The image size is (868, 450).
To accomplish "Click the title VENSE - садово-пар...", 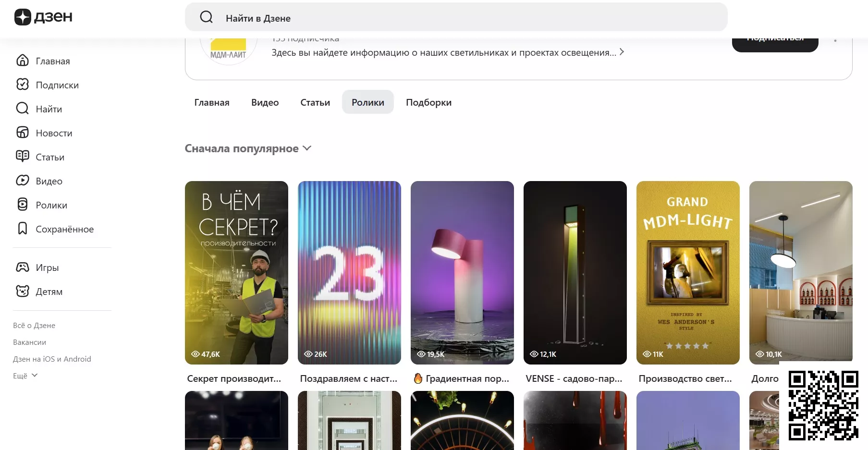I will click(x=574, y=378).
